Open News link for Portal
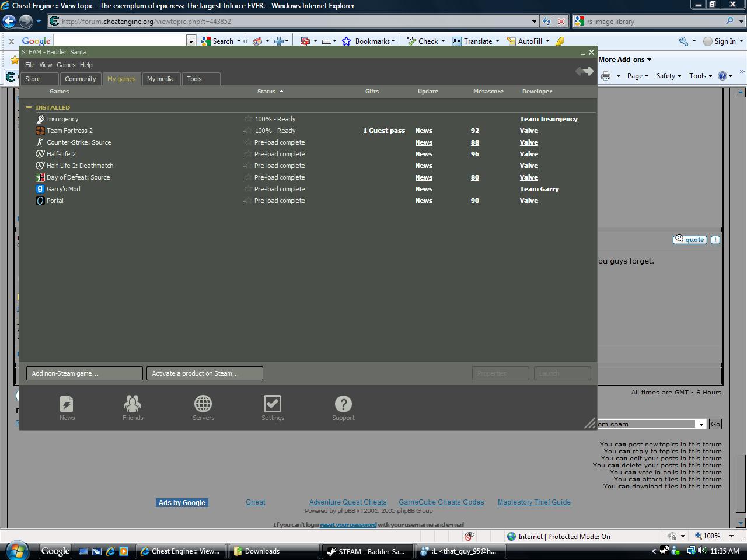The height and width of the screenshot is (560, 747). [424, 201]
